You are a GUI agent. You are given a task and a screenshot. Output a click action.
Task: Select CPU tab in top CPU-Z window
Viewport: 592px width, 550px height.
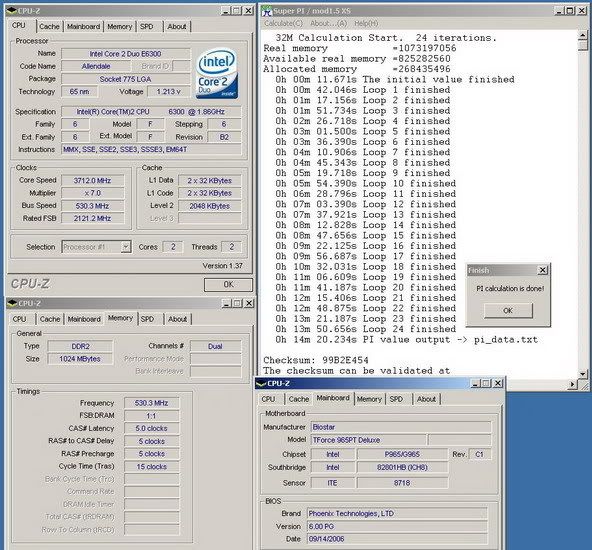pyautogui.click(x=19, y=25)
